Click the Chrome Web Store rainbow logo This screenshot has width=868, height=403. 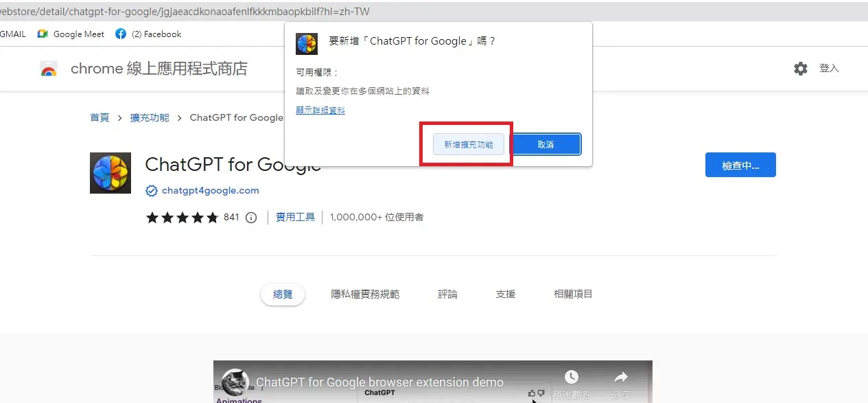click(49, 69)
